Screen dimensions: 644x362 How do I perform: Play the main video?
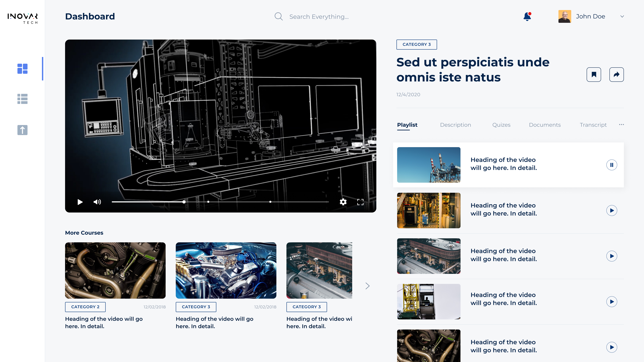click(80, 202)
